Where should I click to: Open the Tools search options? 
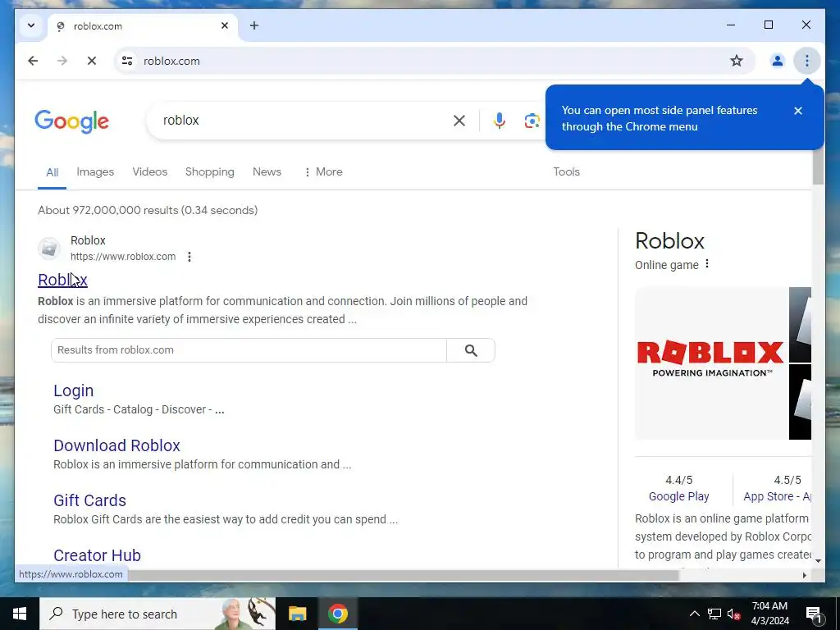coord(566,172)
